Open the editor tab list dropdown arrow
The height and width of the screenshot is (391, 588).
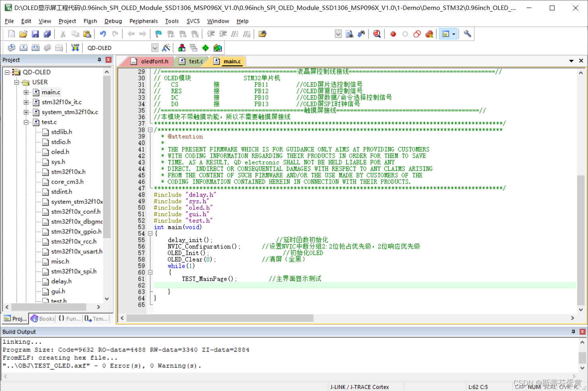click(x=571, y=61)
